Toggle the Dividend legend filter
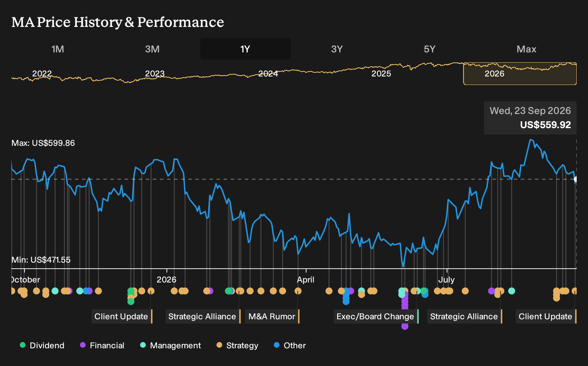Screen dimensions: 588x366 (42, 345)
